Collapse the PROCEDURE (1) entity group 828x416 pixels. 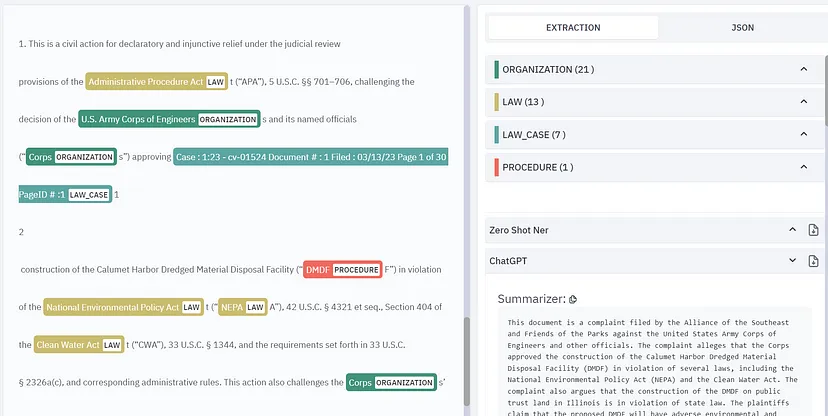point(804,167)
